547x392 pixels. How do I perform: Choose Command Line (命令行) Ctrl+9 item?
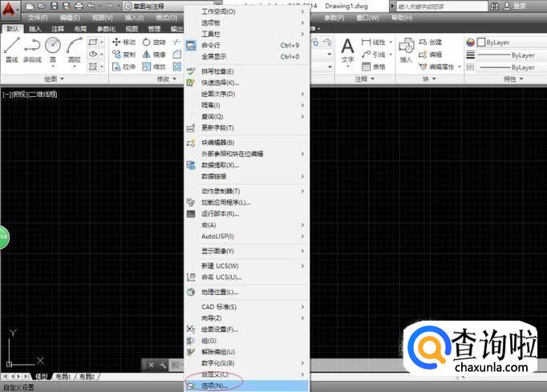pyautogui.click(x=247, y=45)
